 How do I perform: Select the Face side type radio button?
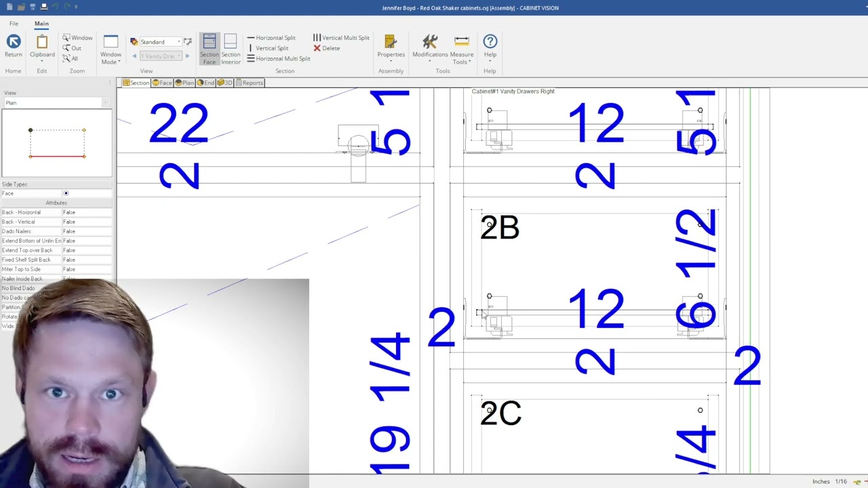pyautogui.click(x=66, y=193)
